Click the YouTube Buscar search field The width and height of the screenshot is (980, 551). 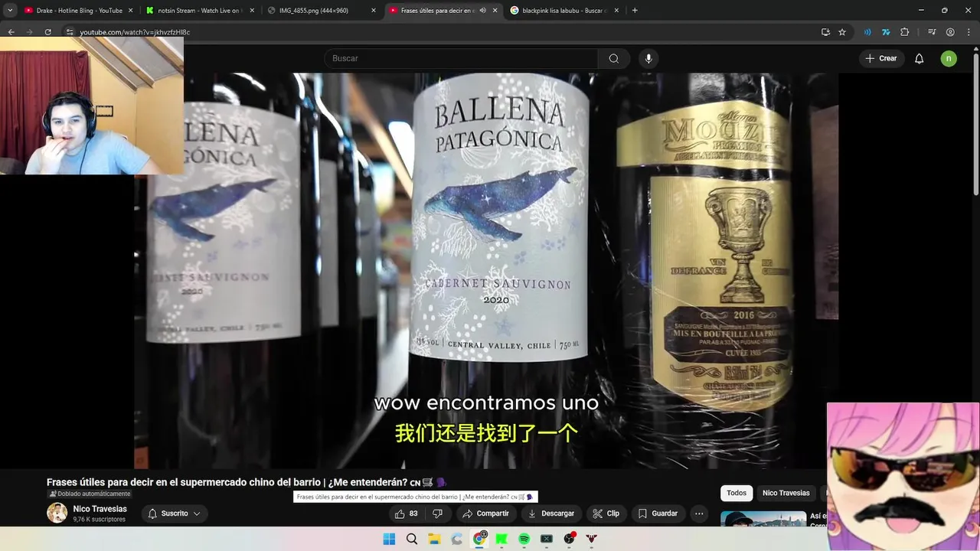click(461, 58)
